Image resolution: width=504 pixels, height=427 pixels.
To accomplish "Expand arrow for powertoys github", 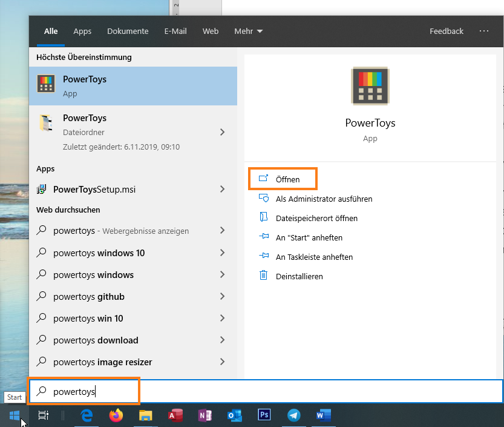I will pos(222,296).
